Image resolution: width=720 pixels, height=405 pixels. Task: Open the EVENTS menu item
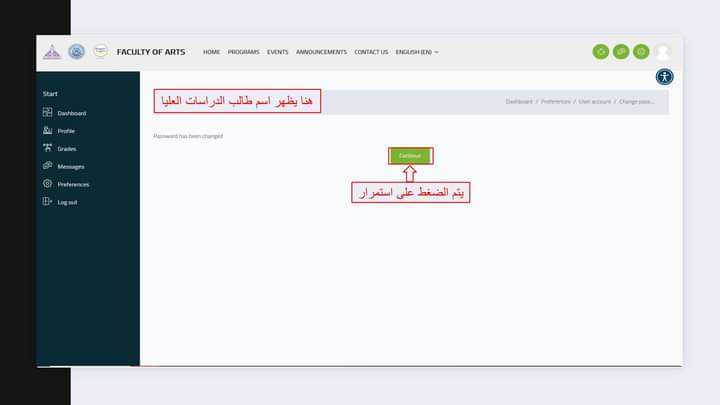pyautogui.click(x=277, y=52)
